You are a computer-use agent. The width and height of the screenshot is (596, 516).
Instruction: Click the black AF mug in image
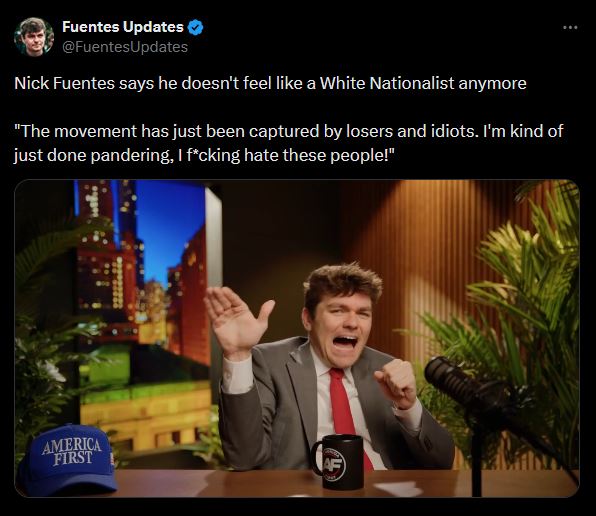338,462
